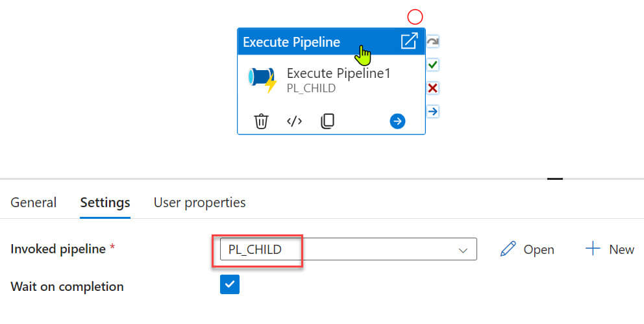644x324 pixels.
Task: Click the Execute Pipeline activity icon
Action: (x=262, y=79)
